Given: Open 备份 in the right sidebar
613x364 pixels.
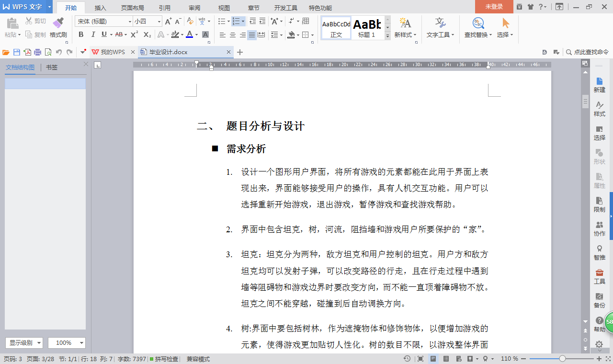Looking at the screenshot, I should 599,301.
